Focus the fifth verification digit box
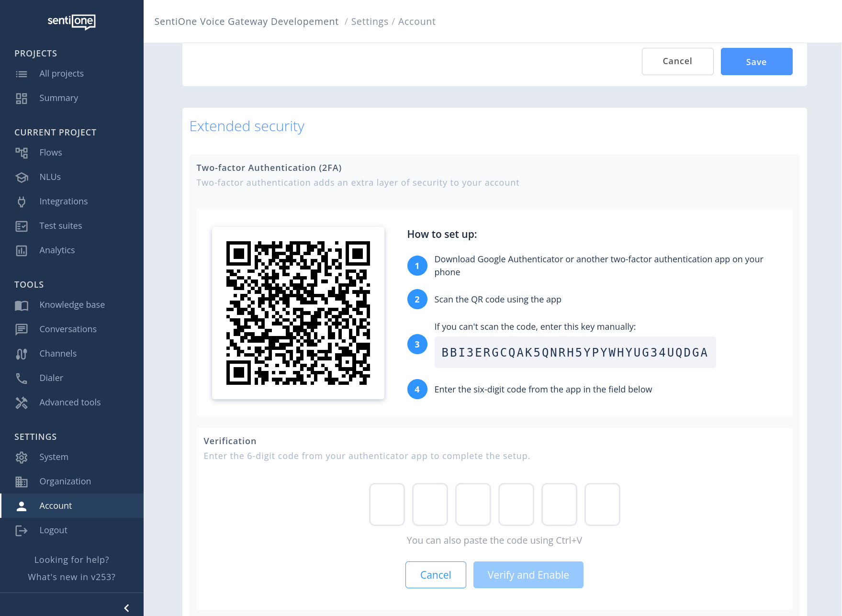This screenshot has height=616, width=842. tap(559, 504)
